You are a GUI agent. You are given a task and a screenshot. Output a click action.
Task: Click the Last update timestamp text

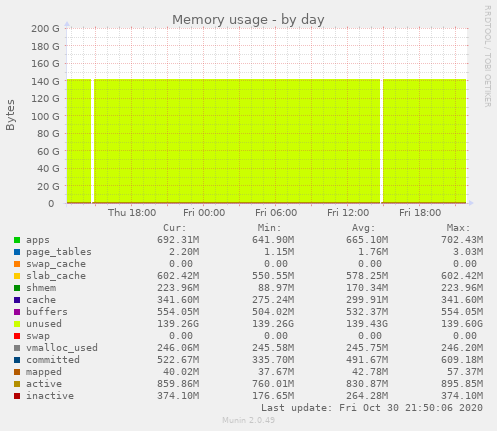tap(372, 408)
